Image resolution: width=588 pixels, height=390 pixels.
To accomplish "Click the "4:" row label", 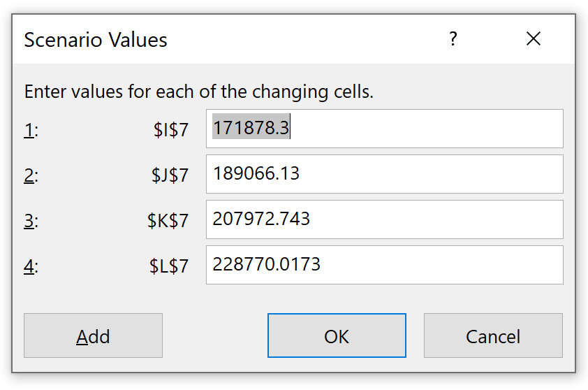I will [31, 266].
